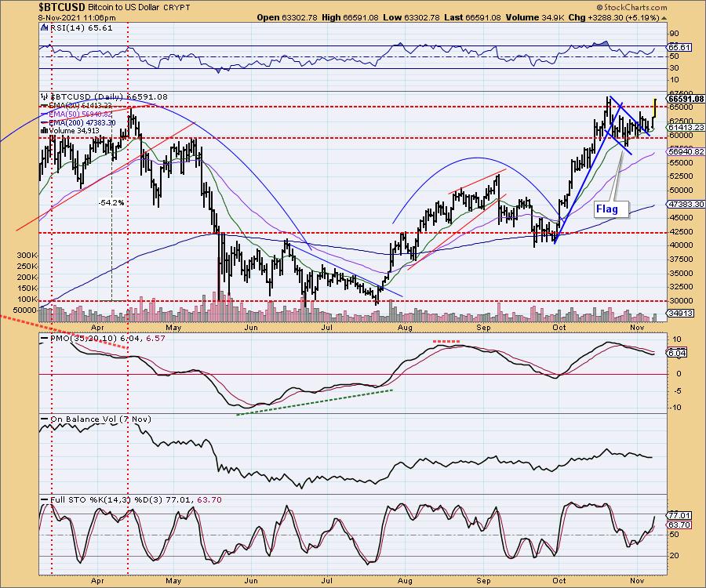The width and height of the screenshot is (706, 588).
Task: Click the Oct label on the bottom date axis
Action: (559, 580)
